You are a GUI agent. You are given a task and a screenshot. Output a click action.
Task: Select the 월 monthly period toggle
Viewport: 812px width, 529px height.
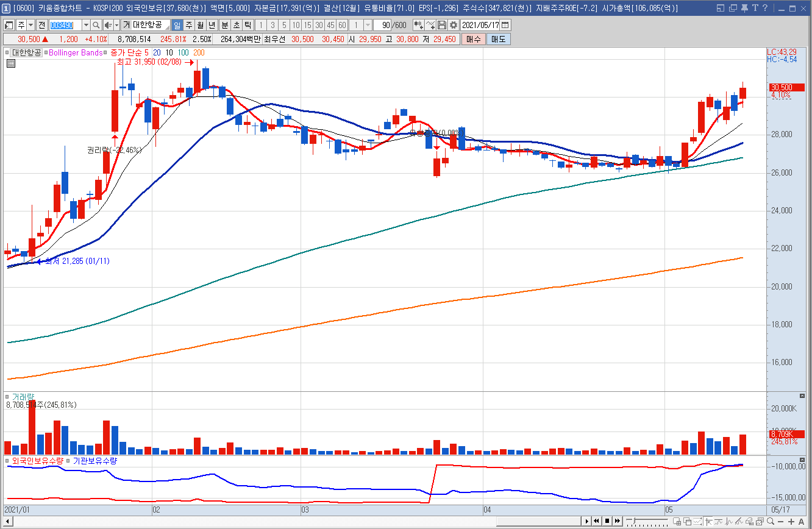tap(201, 25)
